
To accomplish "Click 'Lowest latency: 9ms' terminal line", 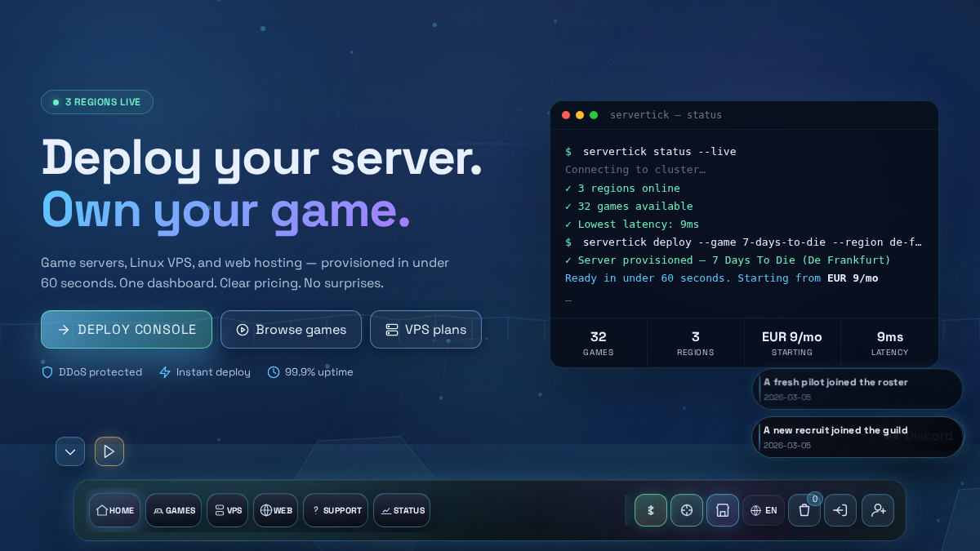I will (x=632, y=224).
